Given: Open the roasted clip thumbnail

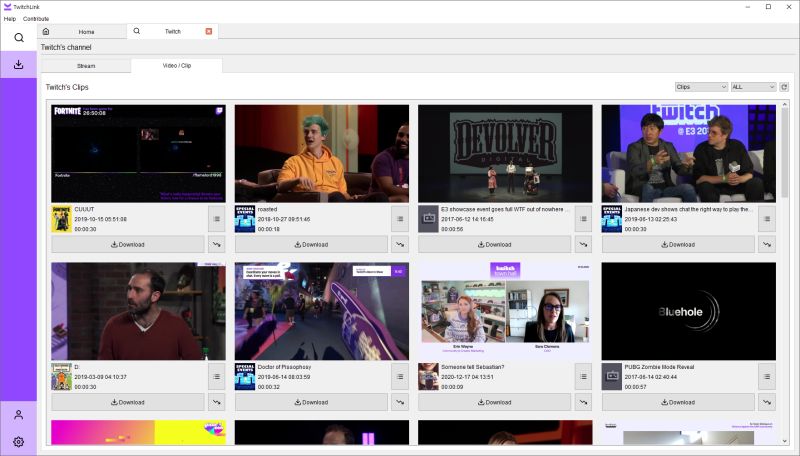Looking at the screenshot, I should 321,154.
